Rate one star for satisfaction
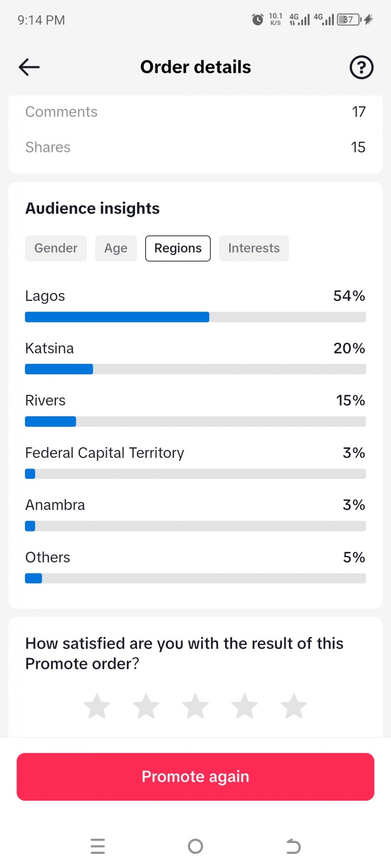This screenshot has height=868, width=391. point(97,706)
